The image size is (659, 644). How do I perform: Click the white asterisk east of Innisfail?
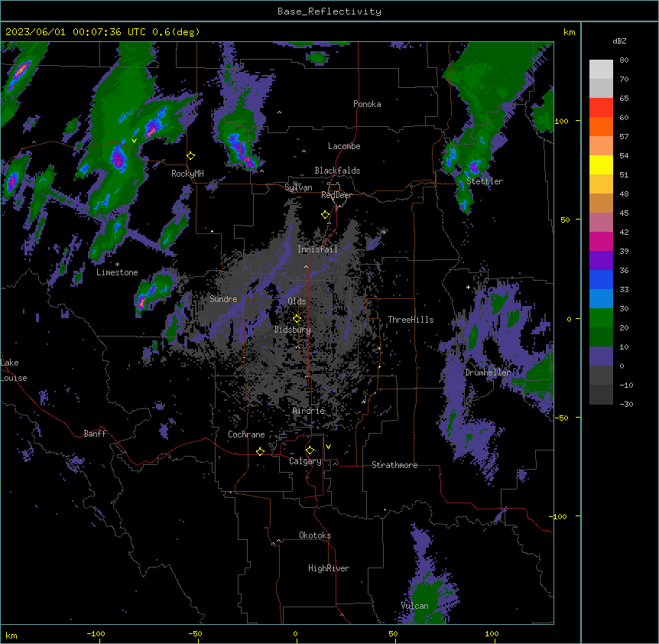coord(384,232)
